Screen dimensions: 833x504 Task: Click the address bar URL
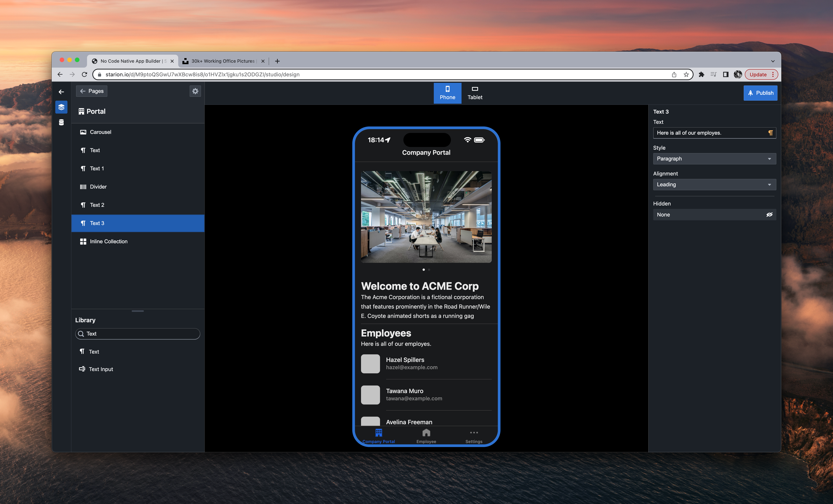tap(203, 74)
